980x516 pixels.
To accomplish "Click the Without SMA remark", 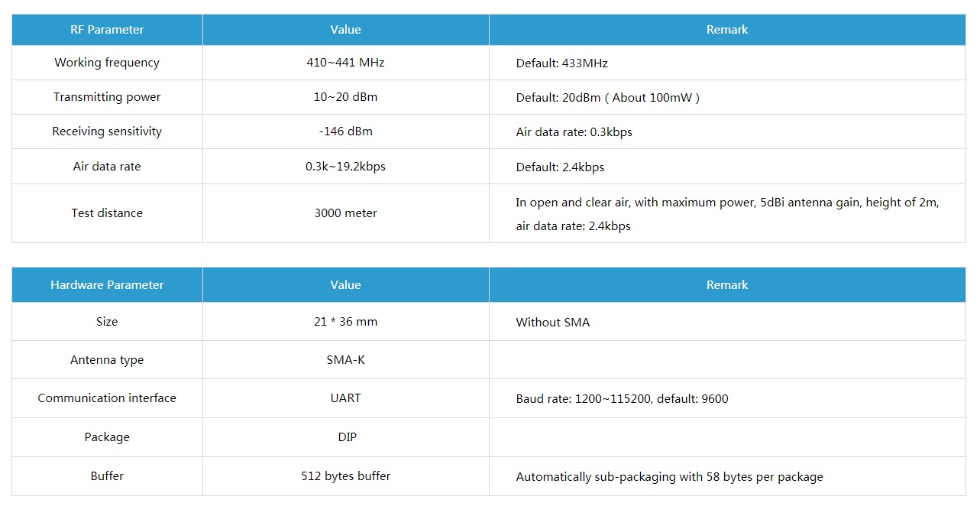I will (x=553, y=323).
